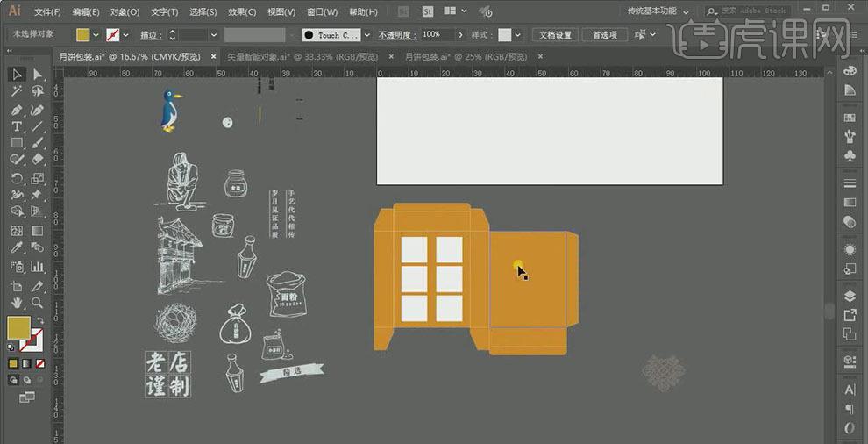Select the Hand pan tool
The height and width of the screenshot is (444, 868).
[x=17, y=303]
